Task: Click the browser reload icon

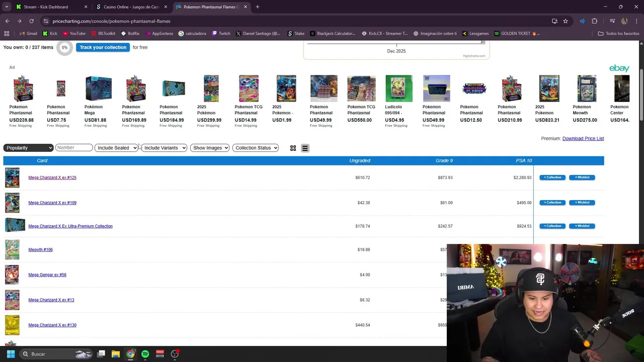Action: pos(31,21)
